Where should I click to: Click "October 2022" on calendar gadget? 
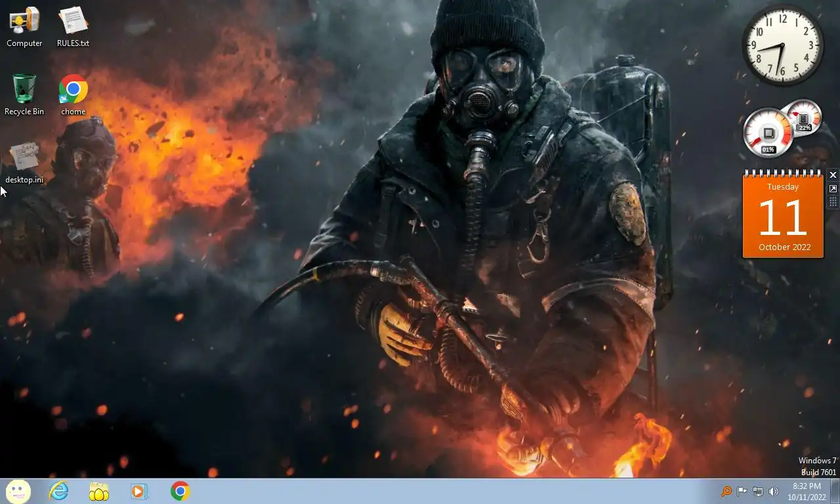click(784, 247)
